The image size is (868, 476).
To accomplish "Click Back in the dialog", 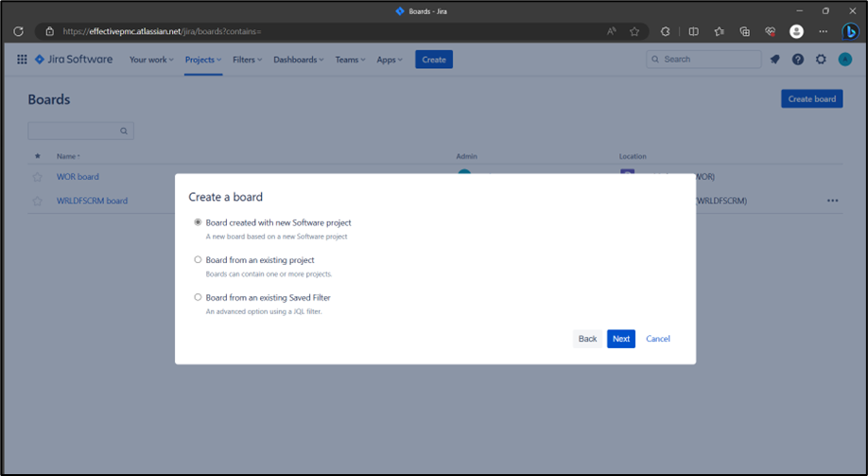I will tap(587, 339).
